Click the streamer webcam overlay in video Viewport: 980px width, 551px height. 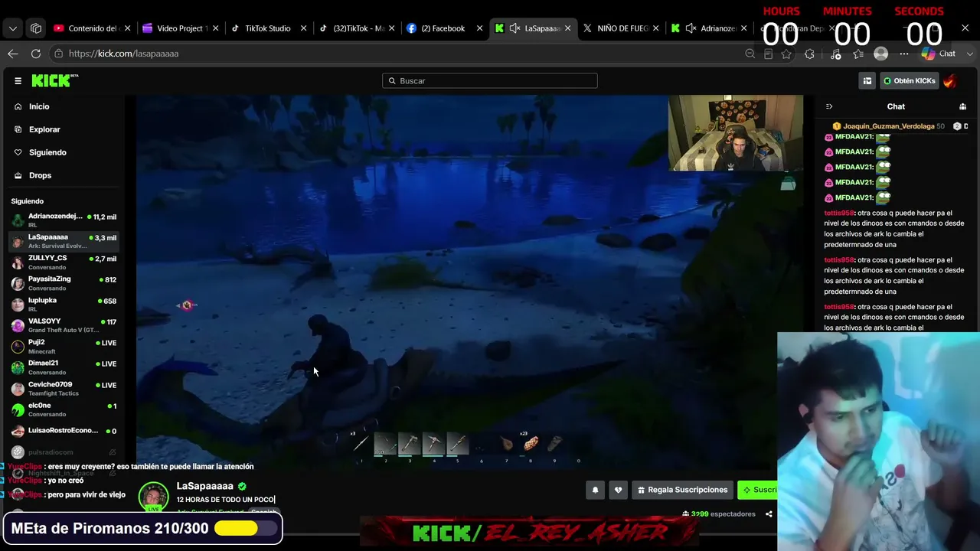(x=735, y=133)
